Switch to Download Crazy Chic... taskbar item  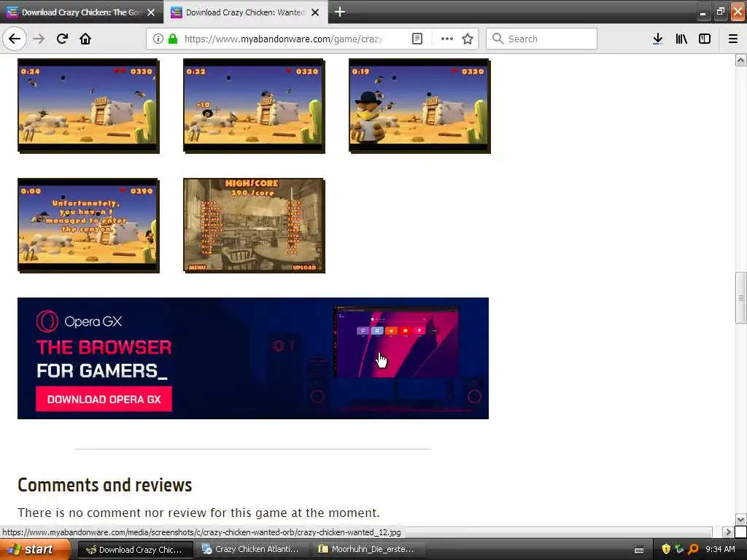pos(135,550)
